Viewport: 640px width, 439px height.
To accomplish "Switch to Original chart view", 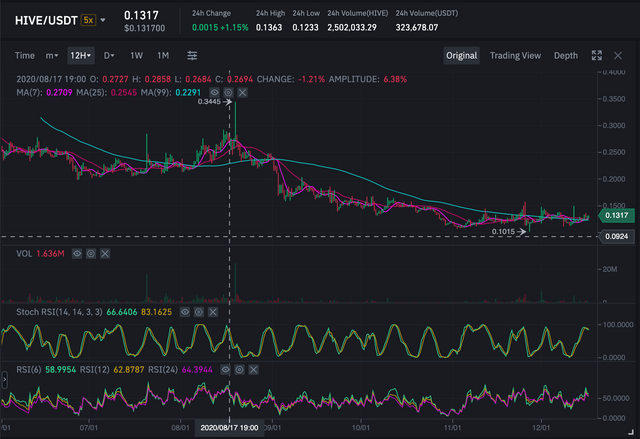I will [x=461, y=55].
